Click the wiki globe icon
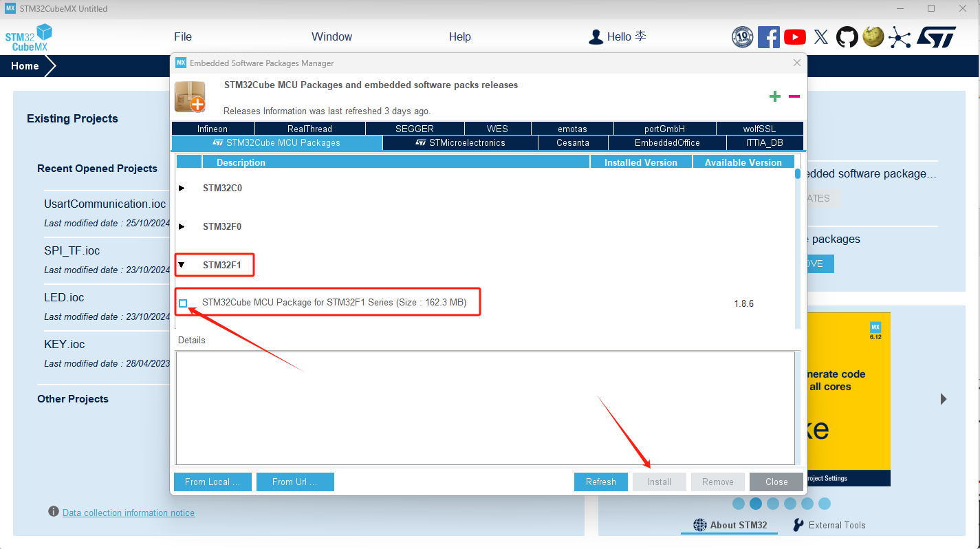This screenshot has width=980, height=549. pos(873,37)
